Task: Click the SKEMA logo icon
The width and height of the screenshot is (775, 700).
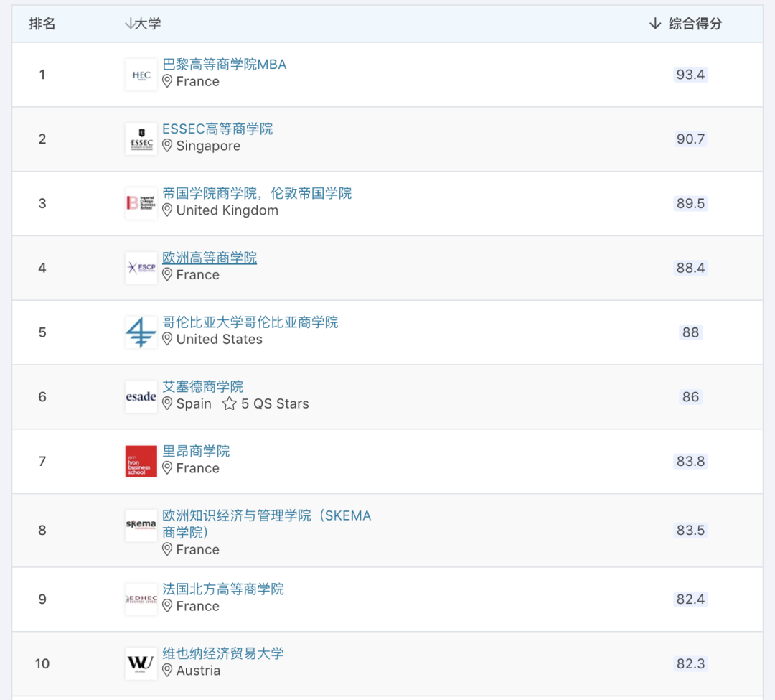Action: [x=141, y=525]
